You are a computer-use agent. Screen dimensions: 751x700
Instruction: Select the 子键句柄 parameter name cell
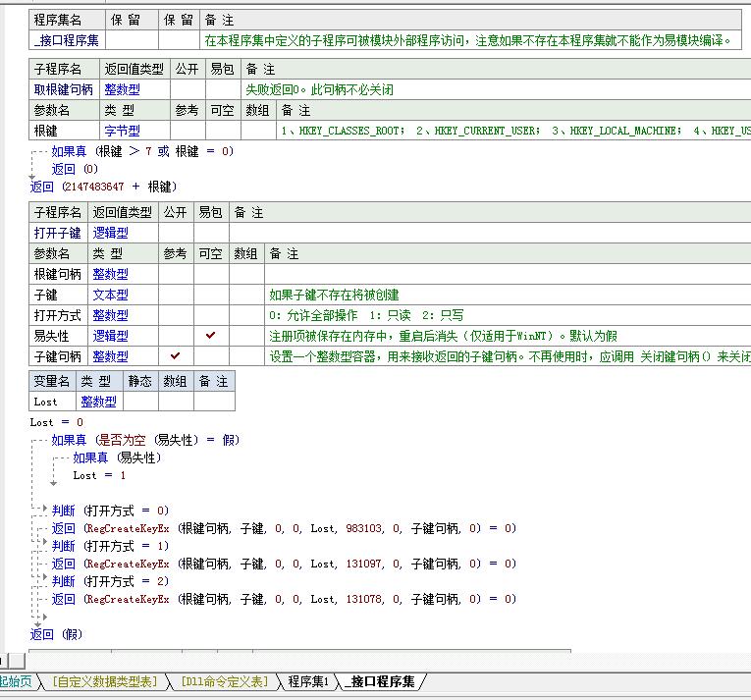[58, 356]
